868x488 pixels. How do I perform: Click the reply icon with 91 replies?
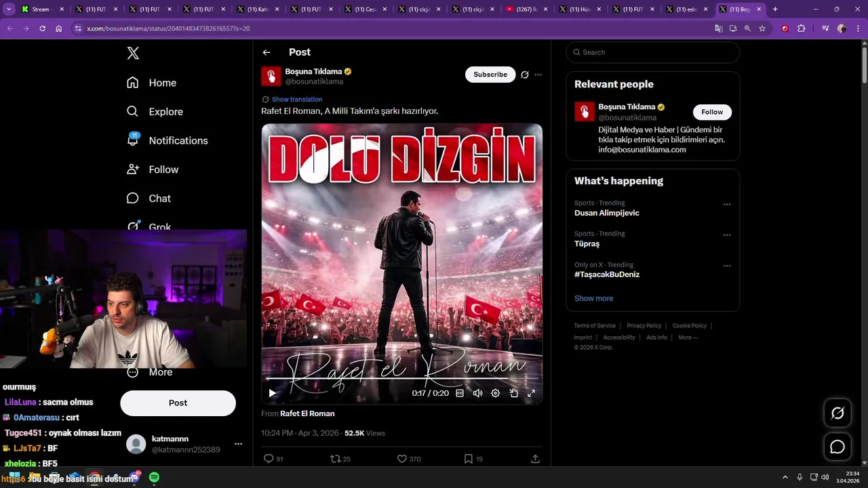[x=269, y=459]
